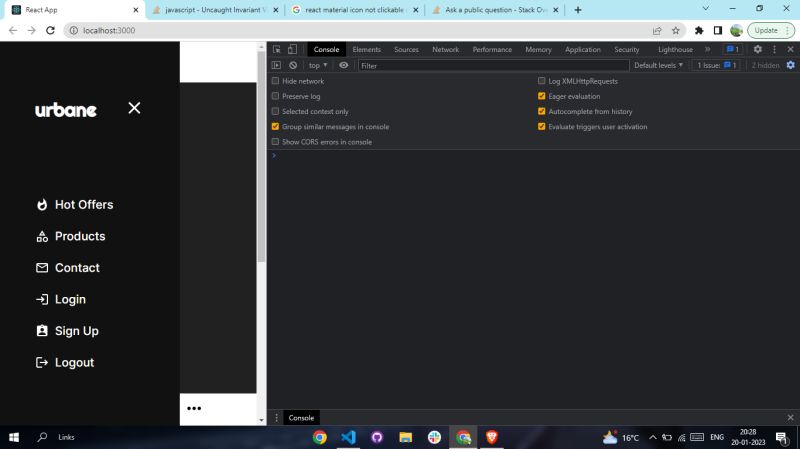
Task: Switch to the Console tab
Action: click(x=327, y=49)
